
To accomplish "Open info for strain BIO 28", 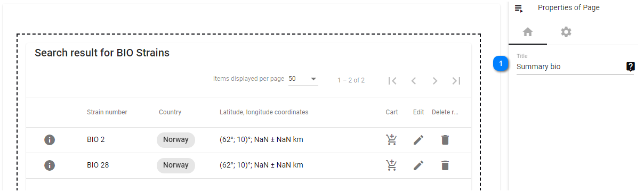I will (x=50, y=165).
